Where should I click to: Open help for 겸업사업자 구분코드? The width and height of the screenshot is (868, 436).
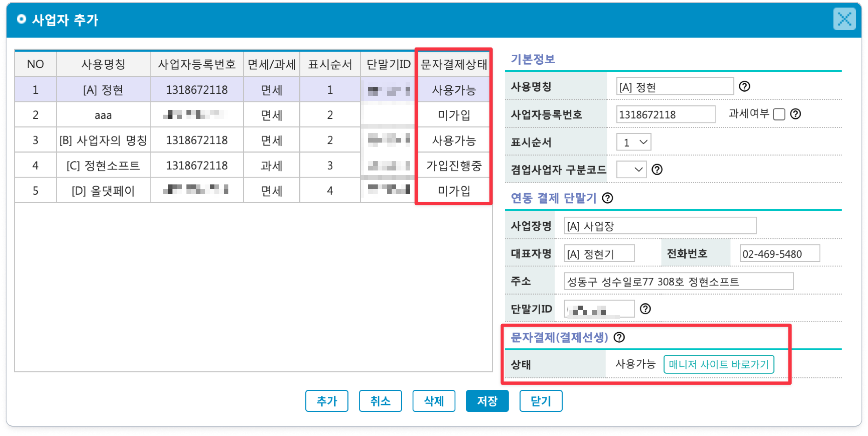tap(657, 169)
